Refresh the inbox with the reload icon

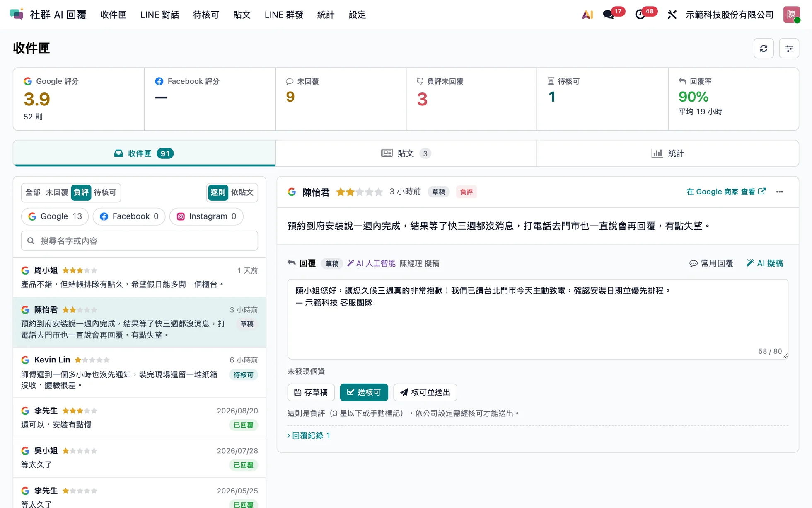pos(764,49)
